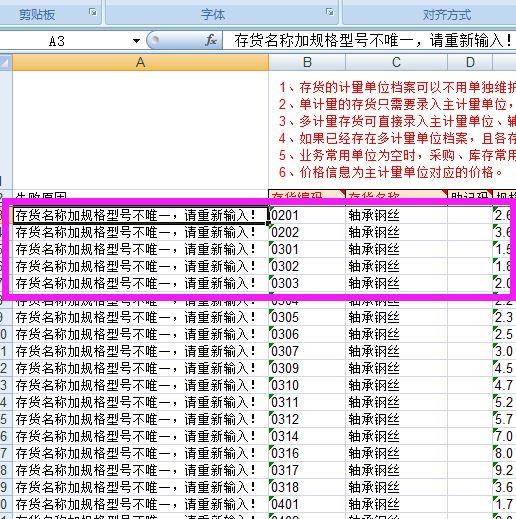Select the error message cell in 0201 row
This screenshot has width=516, height=519.
click(140, 215)
